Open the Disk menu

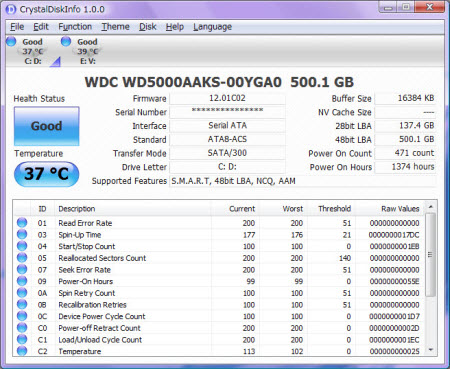click(148, 27)
